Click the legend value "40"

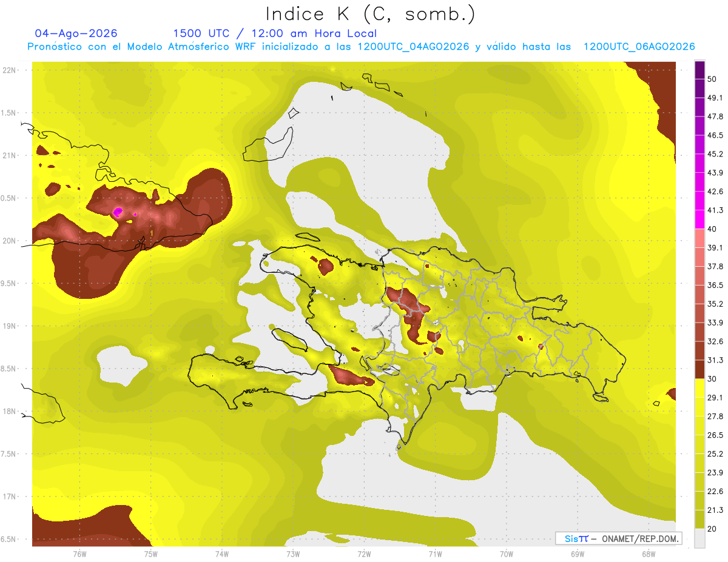[x=712, y=229]
